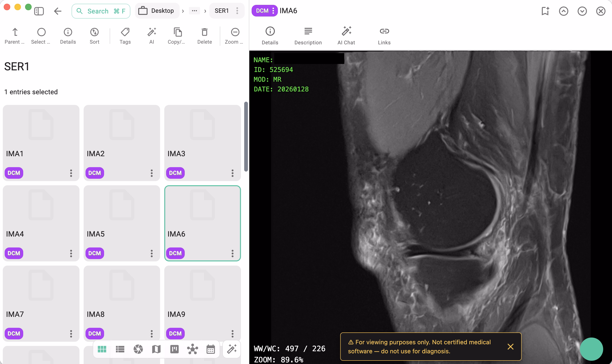
Task: Open the previous file with the up arrow
Action: [x=564, y=11]
